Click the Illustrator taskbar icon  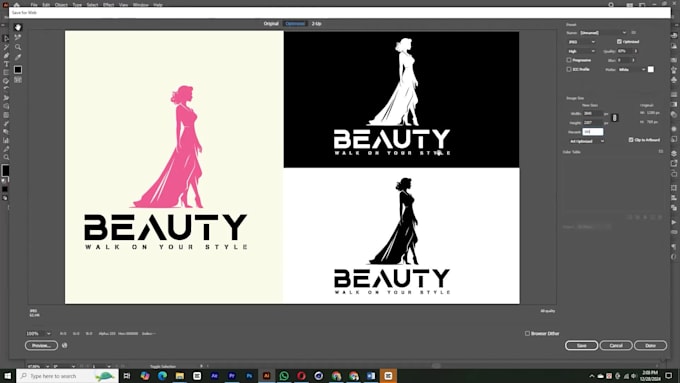[x=266, y=376]
